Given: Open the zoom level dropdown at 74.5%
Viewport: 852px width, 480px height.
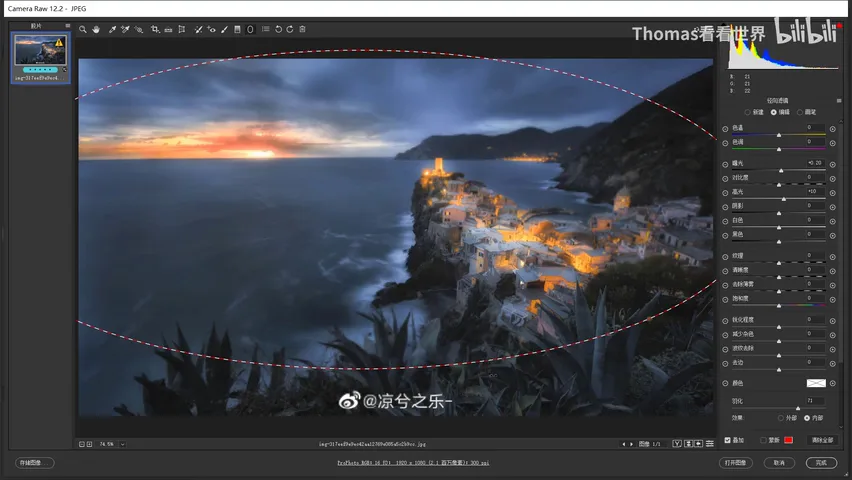Looking at the screenshot, I should pyautogui.click(x=123, y=444).
